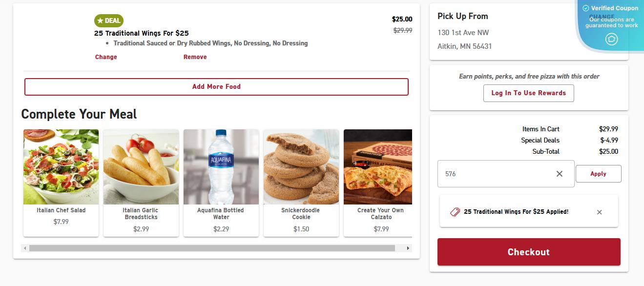Click Log In To Use Rewards
Screen dimensions: 644x286
(528, 93)
